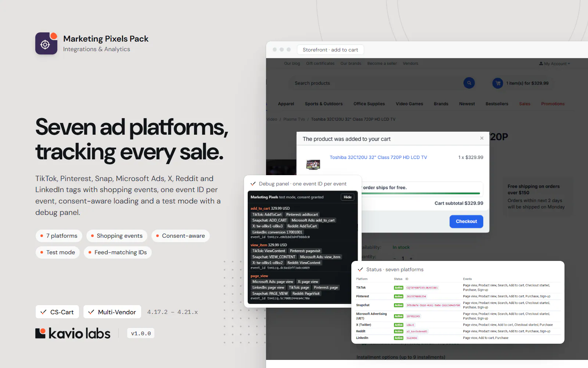This screenshot has height=368, width=588.
Task: Close the product added to cart popup
Action: 481,138
